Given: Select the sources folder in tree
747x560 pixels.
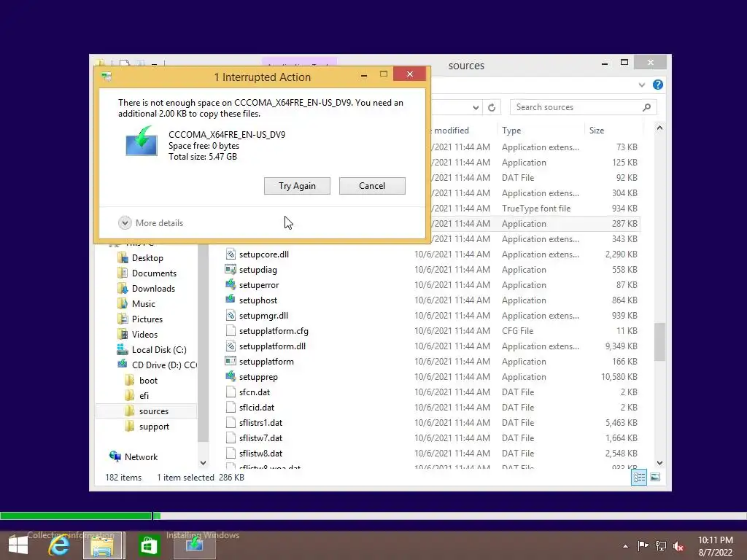Looking at the screenshot, I should click(x=153, y=411).
